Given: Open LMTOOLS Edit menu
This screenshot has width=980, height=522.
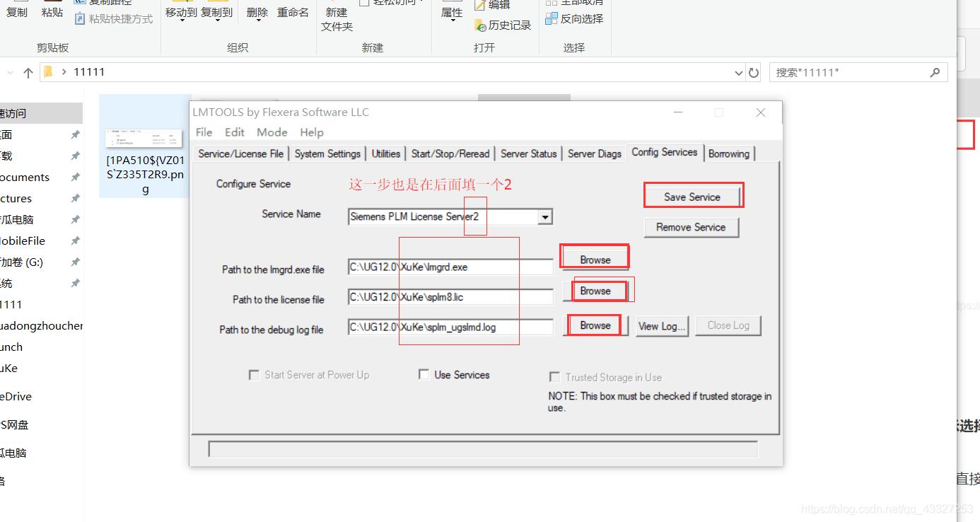Looking at the screenshot, I should pyautogui.click(x=235, y=132).
